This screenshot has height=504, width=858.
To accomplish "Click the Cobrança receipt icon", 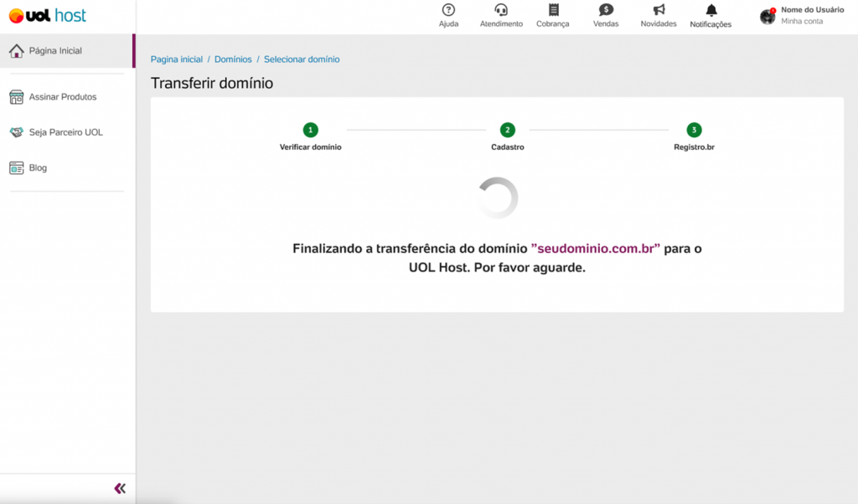I will pos(553,10).
